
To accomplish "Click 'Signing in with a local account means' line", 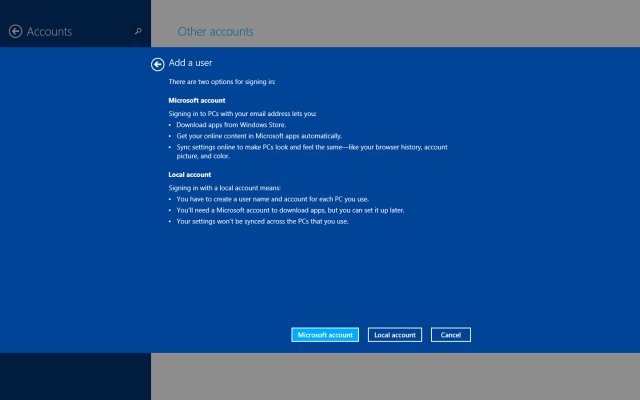I will tap(225, 188).
